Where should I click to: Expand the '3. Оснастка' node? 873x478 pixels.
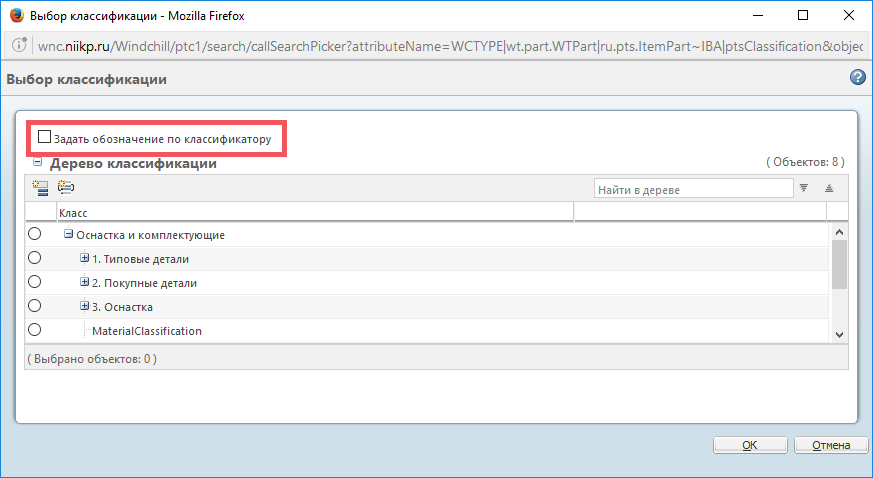pyautogui.click(x=84, y=306)
